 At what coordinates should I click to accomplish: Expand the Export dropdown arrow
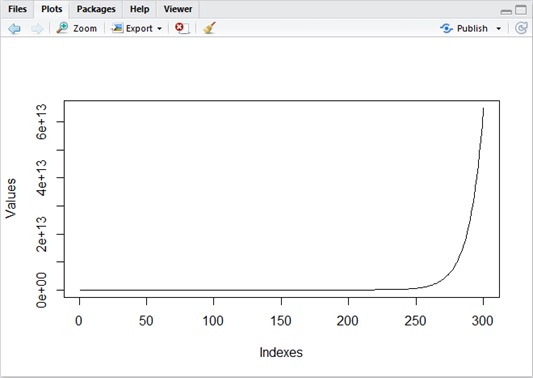pos(159,29)
